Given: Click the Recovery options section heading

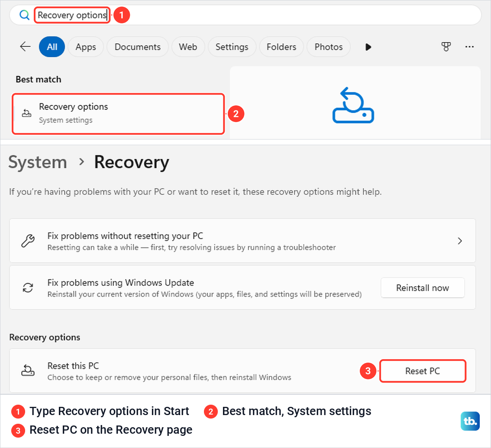Looking at the screenshot, I should [45, 337].
